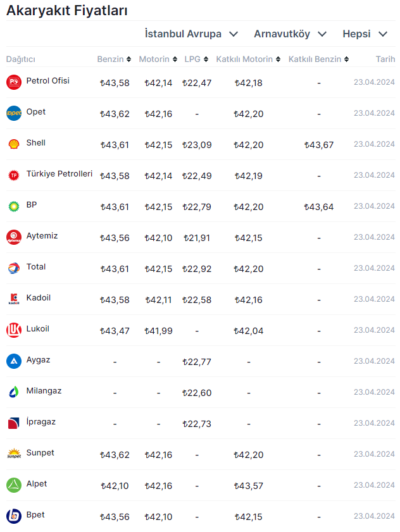
Task: Click the Türkiye Petrolleri distributor name
Action: click(x=59, y=174)
